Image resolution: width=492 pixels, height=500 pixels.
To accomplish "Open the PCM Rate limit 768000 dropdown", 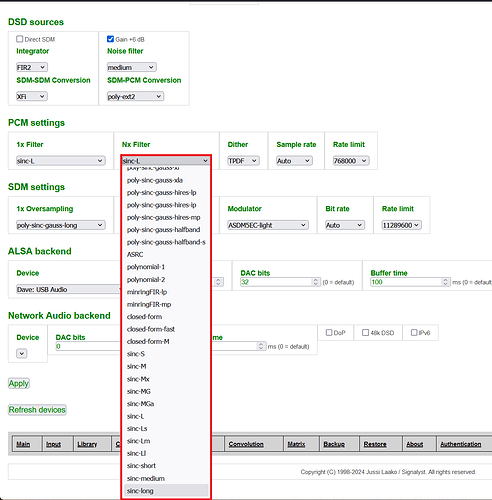I will pyautogui.click(x=351, y=161).
